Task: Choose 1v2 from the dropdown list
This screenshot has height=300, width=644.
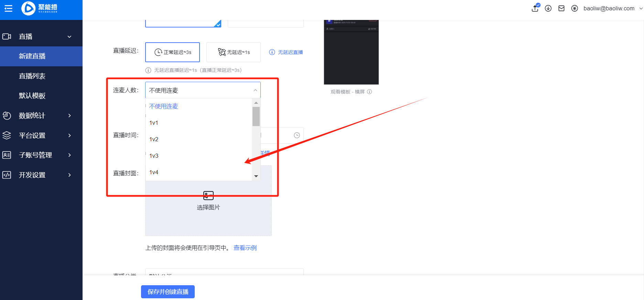Action: point(199,139)
